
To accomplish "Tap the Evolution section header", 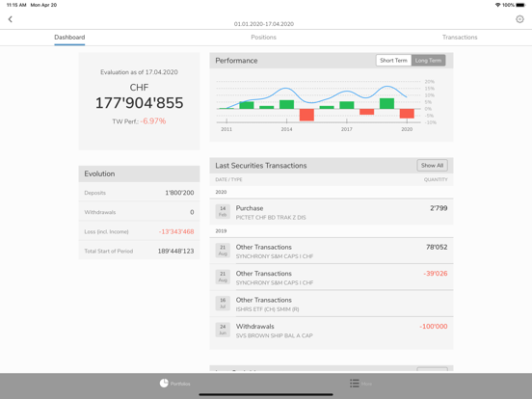I will 139,173.
